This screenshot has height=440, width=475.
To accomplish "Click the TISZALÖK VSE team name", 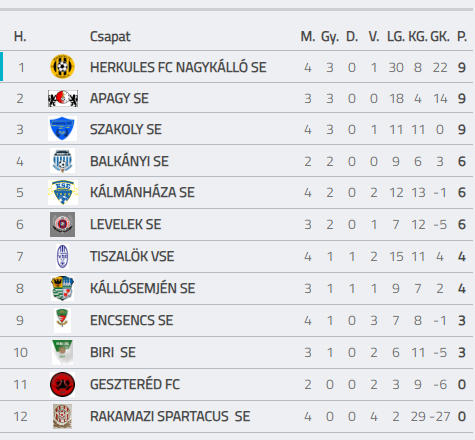I will (132, 256).
